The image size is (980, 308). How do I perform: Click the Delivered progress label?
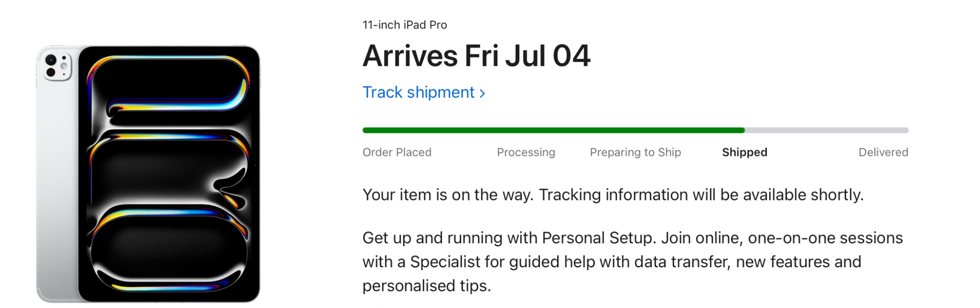click(883, 152)
